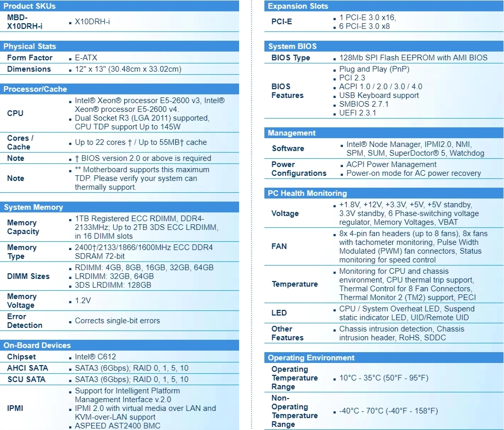Select the 'BIOS Type' row label
This screenshot has width=504, height=430.
pos(291,58)
